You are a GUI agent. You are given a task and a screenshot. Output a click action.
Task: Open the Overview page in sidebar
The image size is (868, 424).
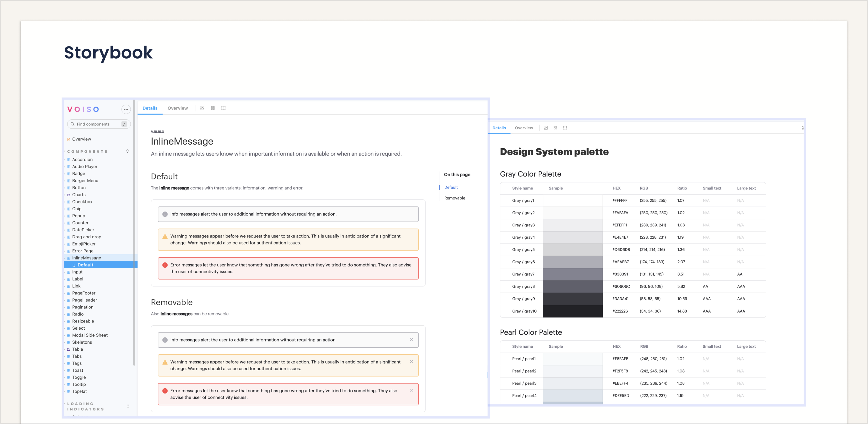click(x=81, y=139)
